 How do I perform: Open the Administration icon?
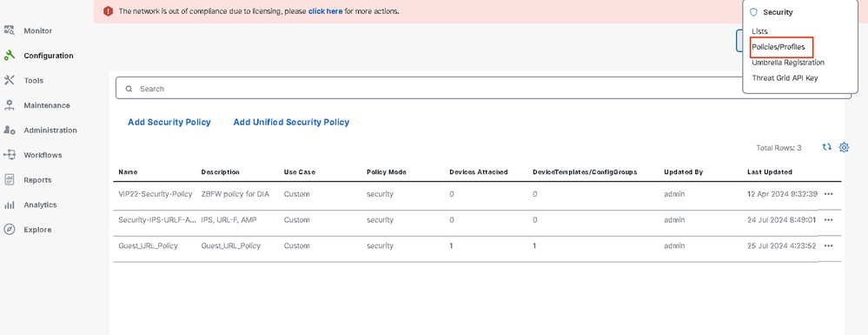coord(9,130)
